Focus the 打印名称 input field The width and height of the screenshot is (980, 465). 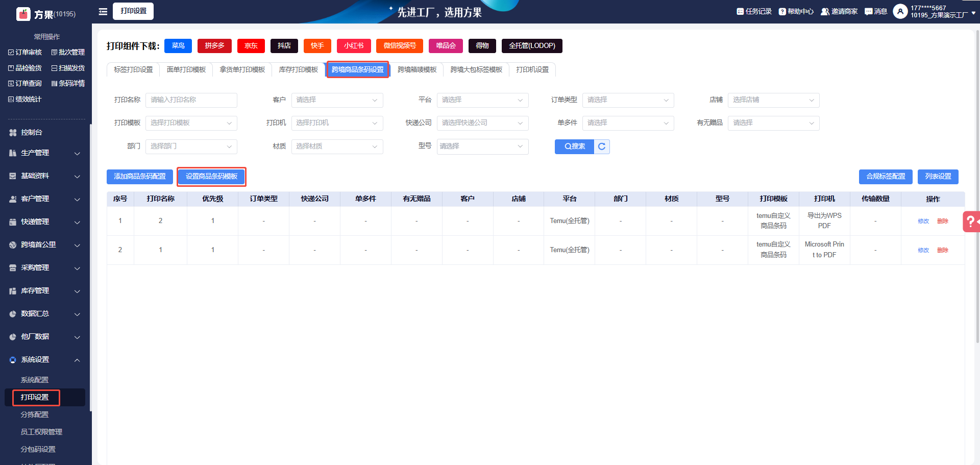pyautogui.click(x=191, y=100)
